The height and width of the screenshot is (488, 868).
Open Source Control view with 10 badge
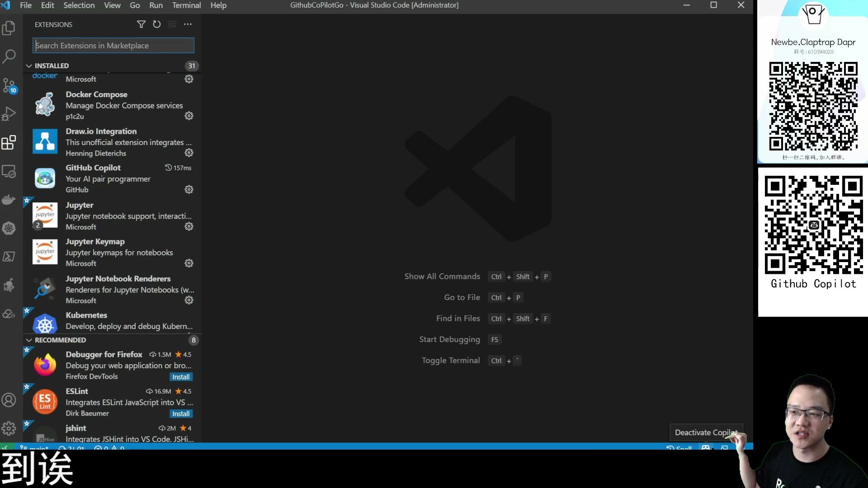tap(9, 85)
